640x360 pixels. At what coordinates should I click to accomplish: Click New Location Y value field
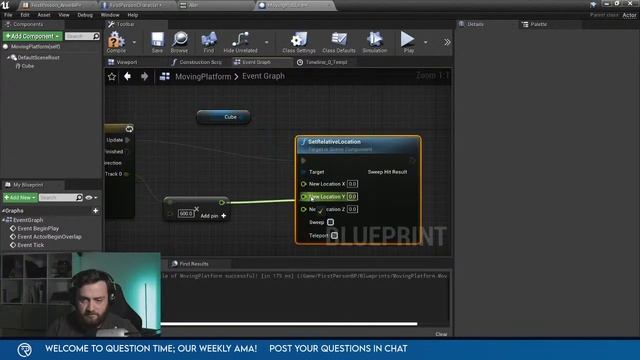(352, 197)
